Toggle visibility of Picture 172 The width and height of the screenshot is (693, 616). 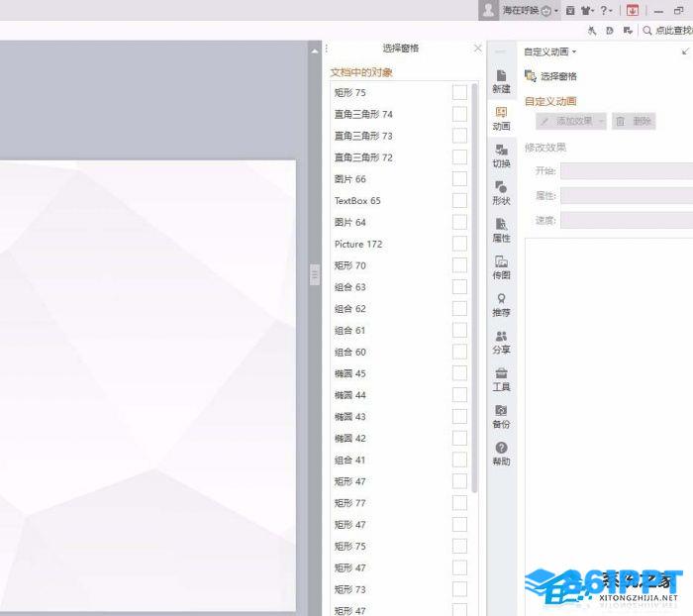coord(459,244)
